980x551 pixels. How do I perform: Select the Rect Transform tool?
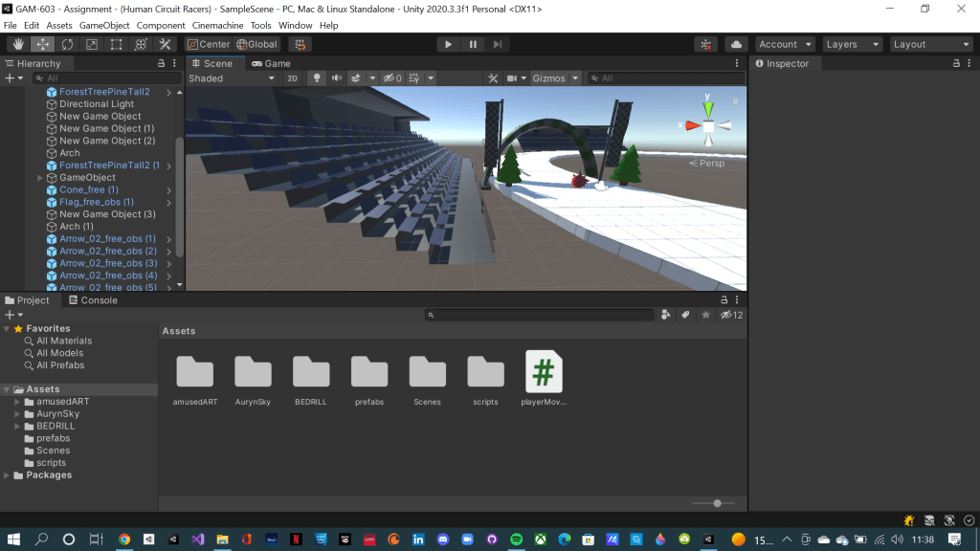click(116, 44)
